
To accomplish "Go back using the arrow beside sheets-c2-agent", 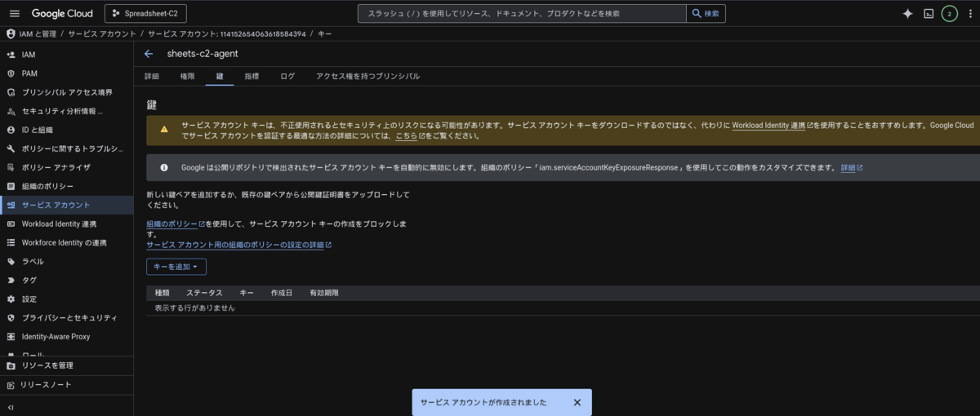I will [149, 54].
